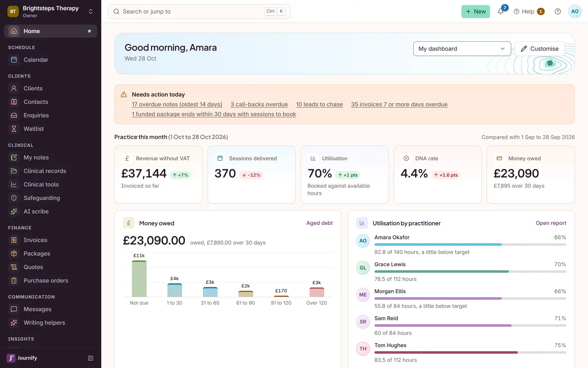This screenshot has height=368, width=588.
Task: Open the Safeguarding menu item
Action: pos(51,198)
